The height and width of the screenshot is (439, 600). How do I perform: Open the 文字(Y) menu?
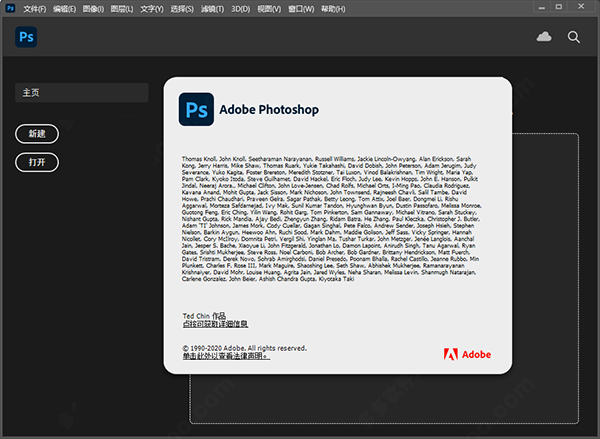(x=152, y=8)
